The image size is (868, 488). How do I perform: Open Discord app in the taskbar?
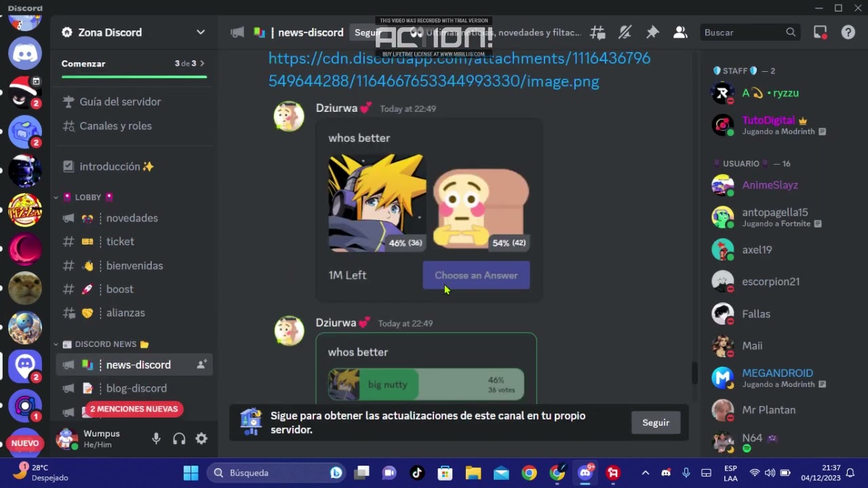click(585, 473)
